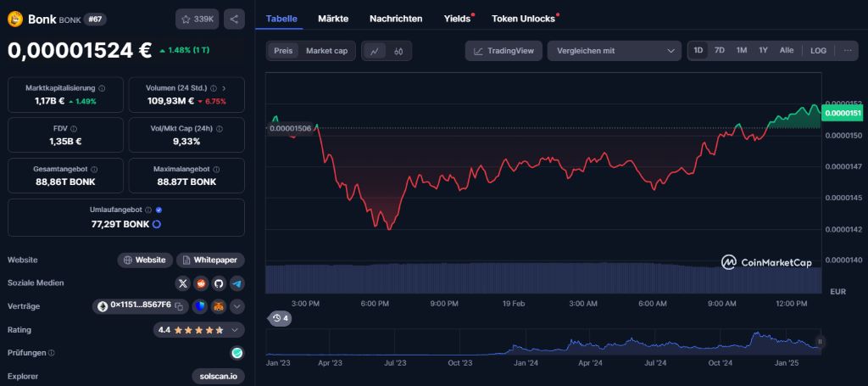Click the #67 rank badge

tap(96, 20)
